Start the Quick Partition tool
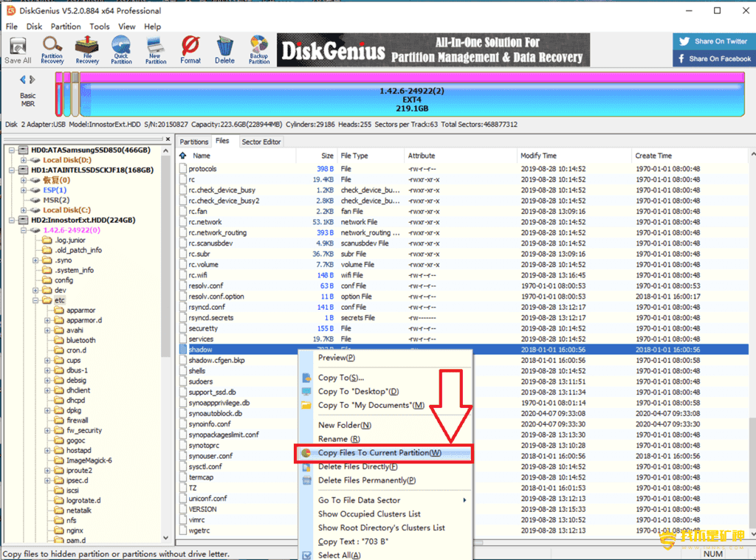This screenshot has height=560, width=756. click(x=121, y=50)
